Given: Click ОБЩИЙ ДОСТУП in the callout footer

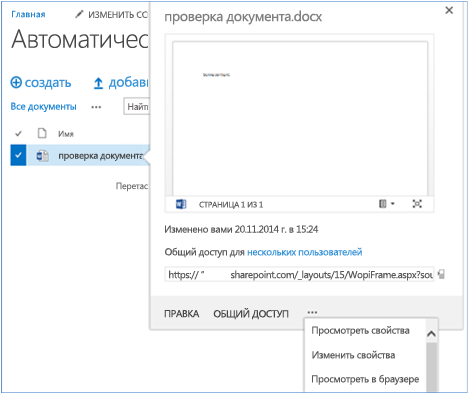Looking at the screenshot, I should 251,314.
